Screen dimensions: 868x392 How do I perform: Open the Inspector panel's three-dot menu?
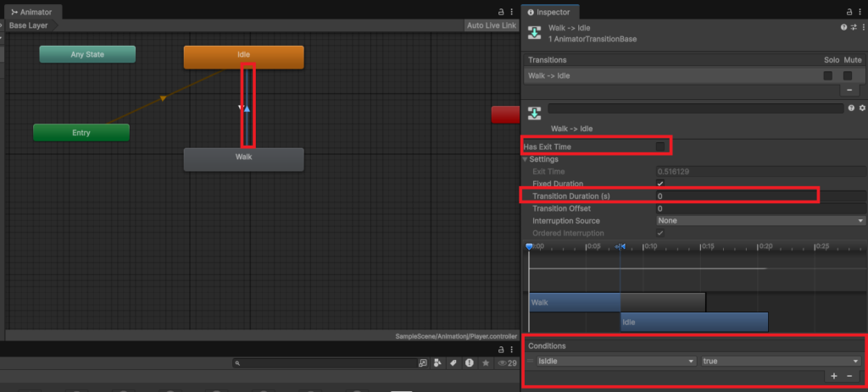(x=861, y=12)
